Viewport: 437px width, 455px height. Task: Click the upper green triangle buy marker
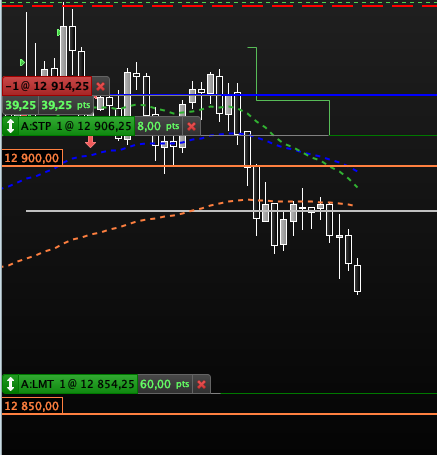[59, 32]
